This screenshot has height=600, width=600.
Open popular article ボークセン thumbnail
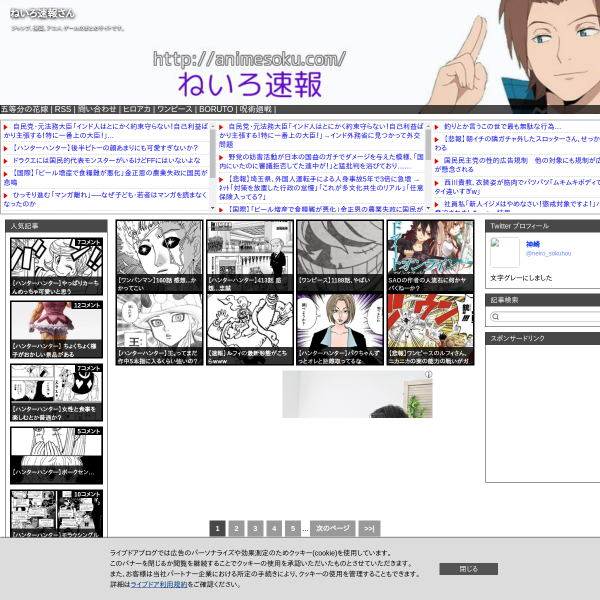coord(56,455)
